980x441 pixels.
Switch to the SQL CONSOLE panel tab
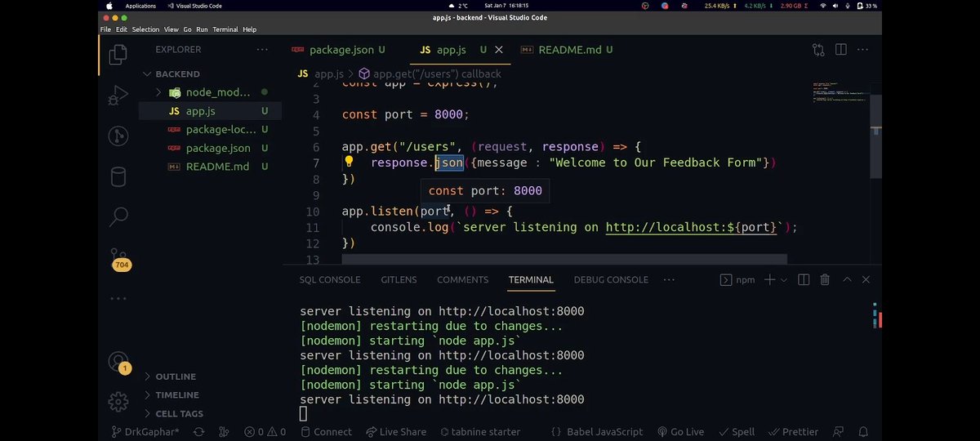point(330,279)
